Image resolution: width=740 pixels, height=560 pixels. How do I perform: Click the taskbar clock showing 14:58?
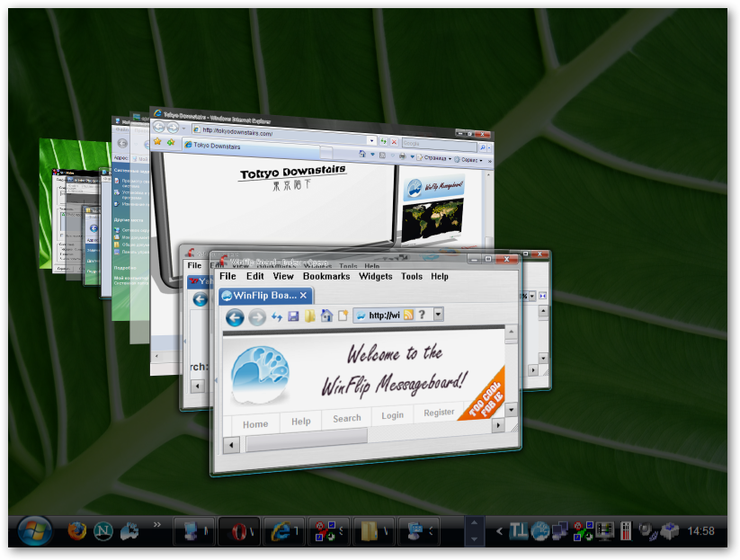tap(700, 531)
